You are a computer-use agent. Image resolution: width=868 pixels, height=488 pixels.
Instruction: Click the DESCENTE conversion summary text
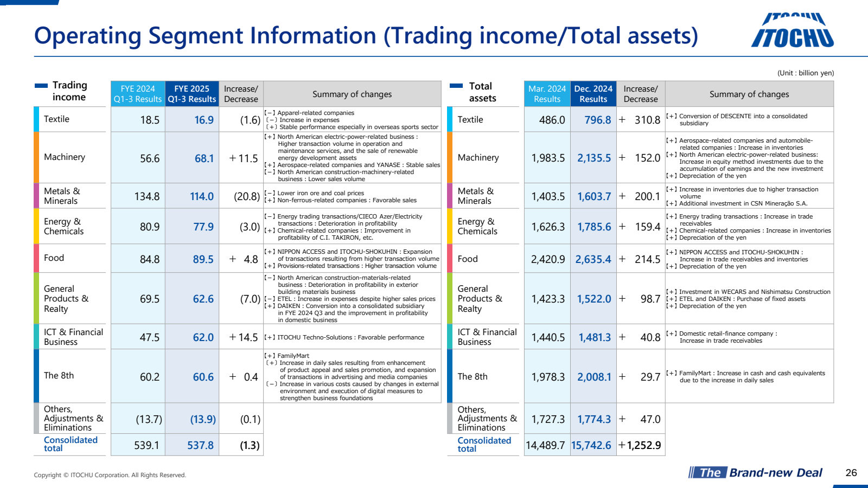(x=737, y=119)
